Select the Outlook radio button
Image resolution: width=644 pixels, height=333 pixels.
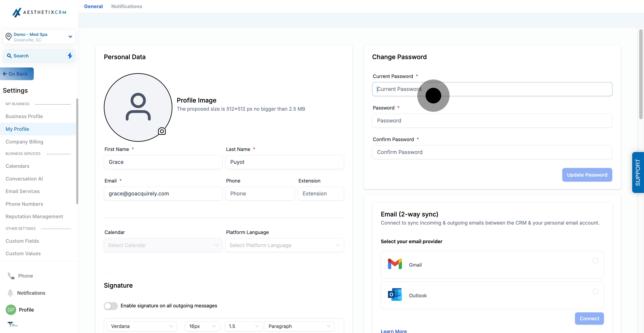pyautogui.click(x=595, y=291)
